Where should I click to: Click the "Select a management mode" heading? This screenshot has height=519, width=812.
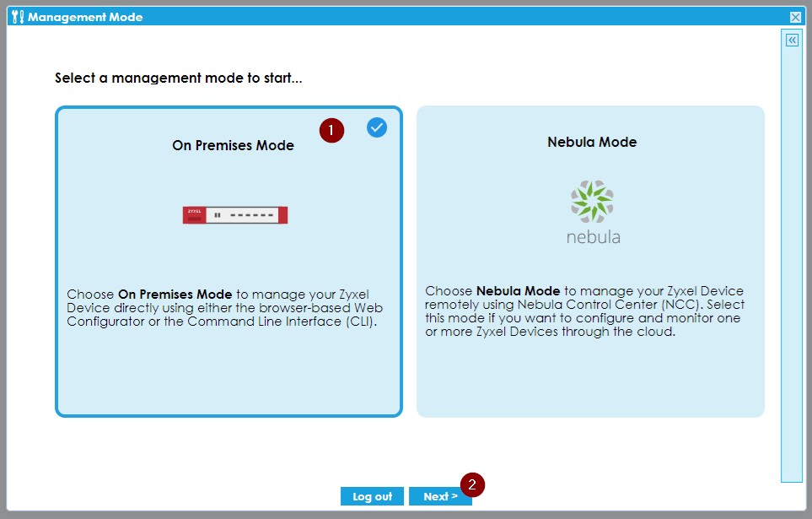coord(179,78)
